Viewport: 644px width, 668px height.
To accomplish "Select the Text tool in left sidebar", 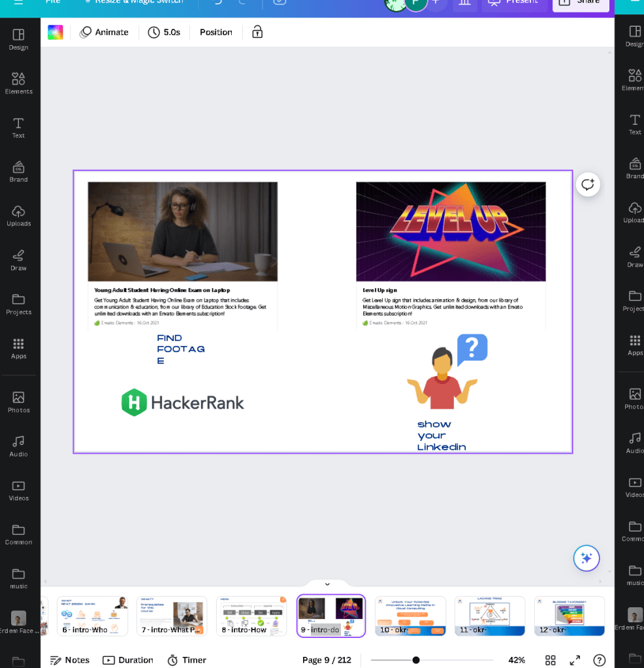I will 18,128.
